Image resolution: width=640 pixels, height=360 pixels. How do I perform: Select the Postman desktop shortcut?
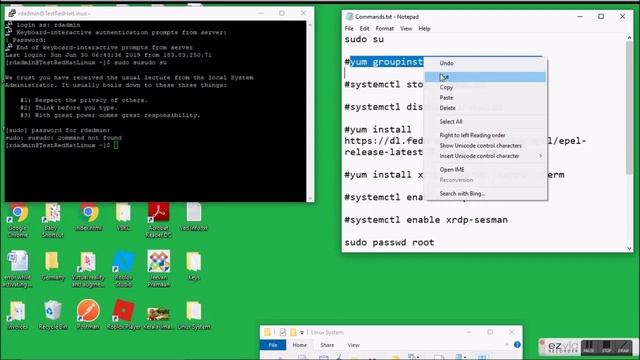tap(88, 316)
